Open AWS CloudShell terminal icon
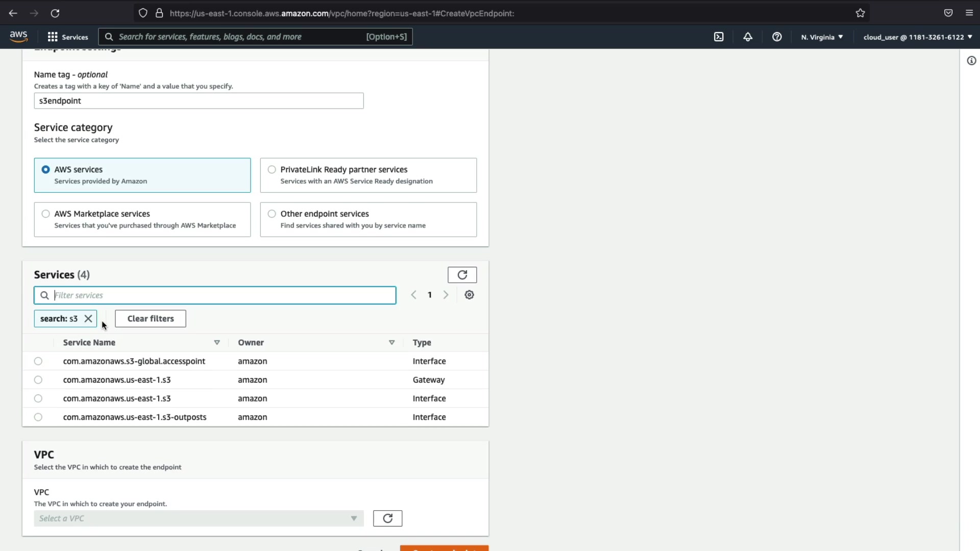This screenshot has height=551, width=980. click(719, 37)
